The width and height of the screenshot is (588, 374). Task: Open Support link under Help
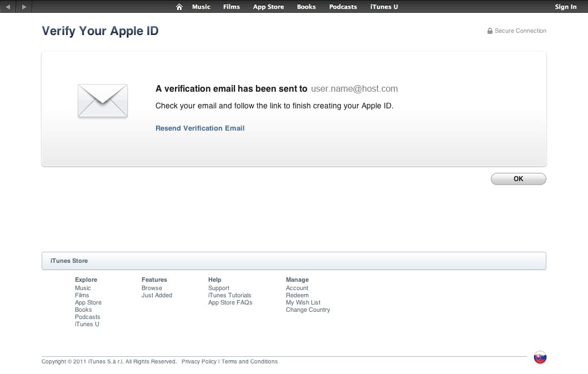tap(219, 288)
